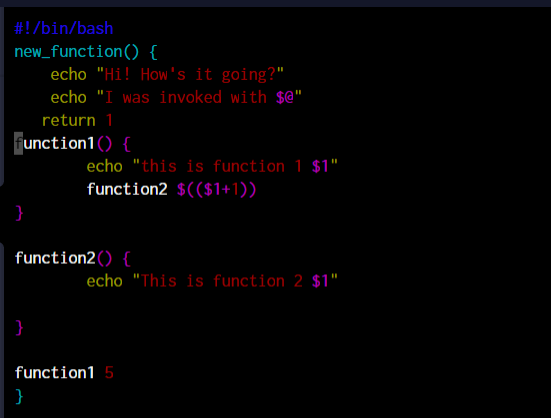Click the echo keyword before "Hi! How's it going?"
The width and height of the screenshot is (551, 418).
coord(69,74)
